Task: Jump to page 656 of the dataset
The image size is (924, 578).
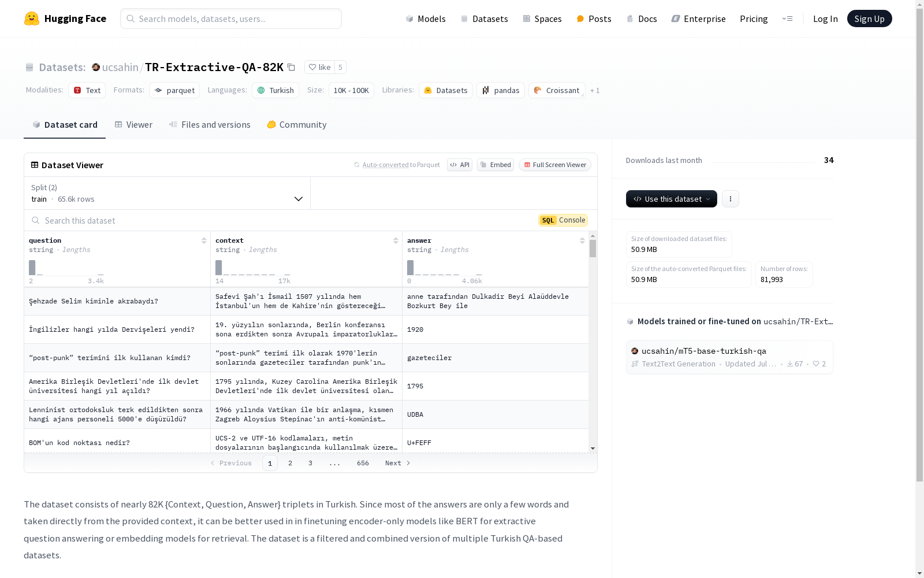Action: (x=363, y=463)
